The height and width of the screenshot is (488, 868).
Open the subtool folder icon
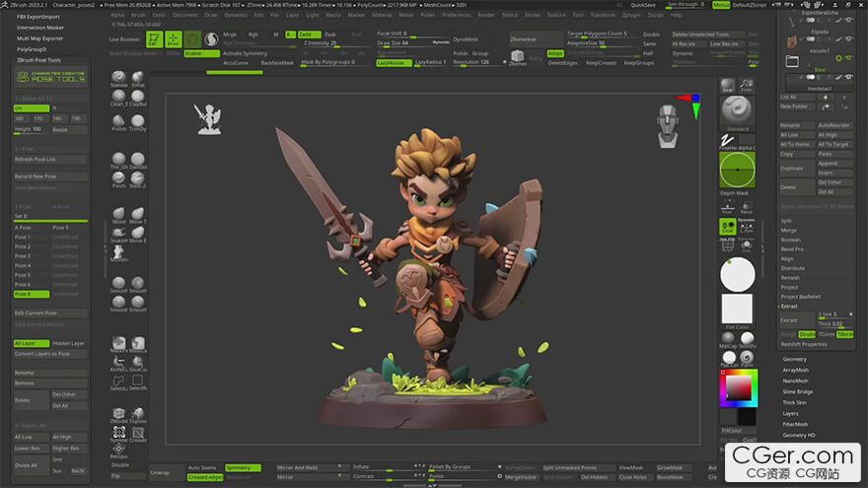pyautogui.click(x=792, y=61)
